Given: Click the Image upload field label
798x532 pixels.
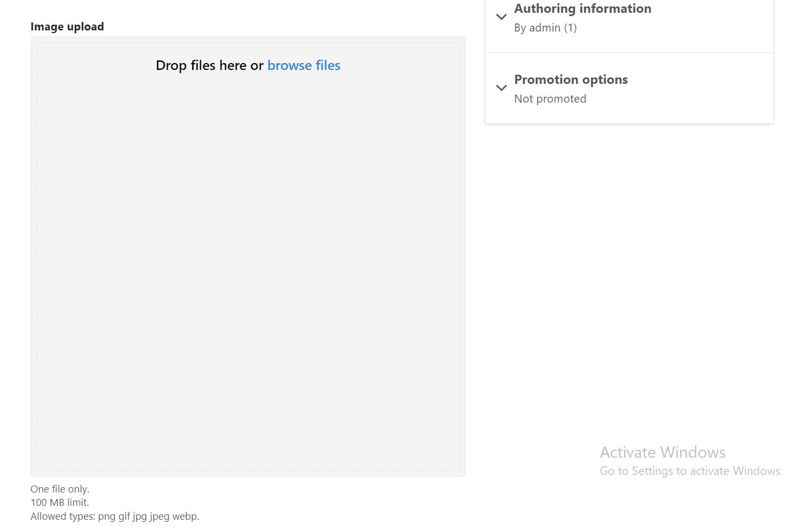Looking at the screenshot, I should click(67, 26).
